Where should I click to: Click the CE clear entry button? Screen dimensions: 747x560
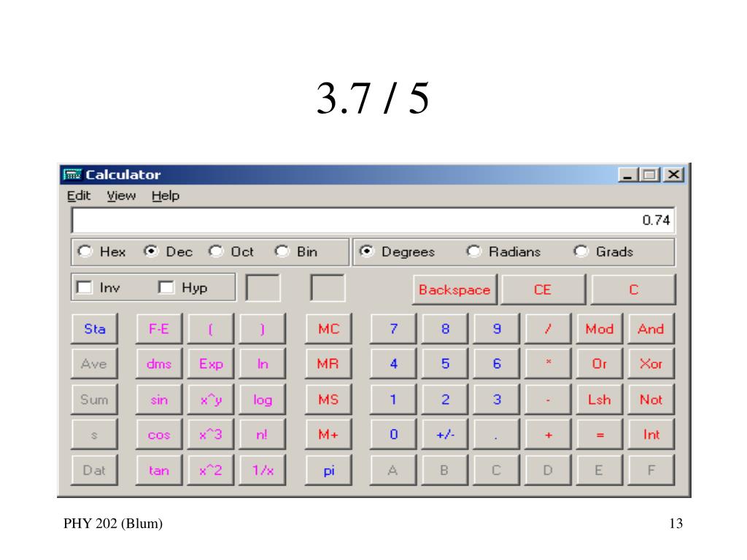tap(543, 289)
